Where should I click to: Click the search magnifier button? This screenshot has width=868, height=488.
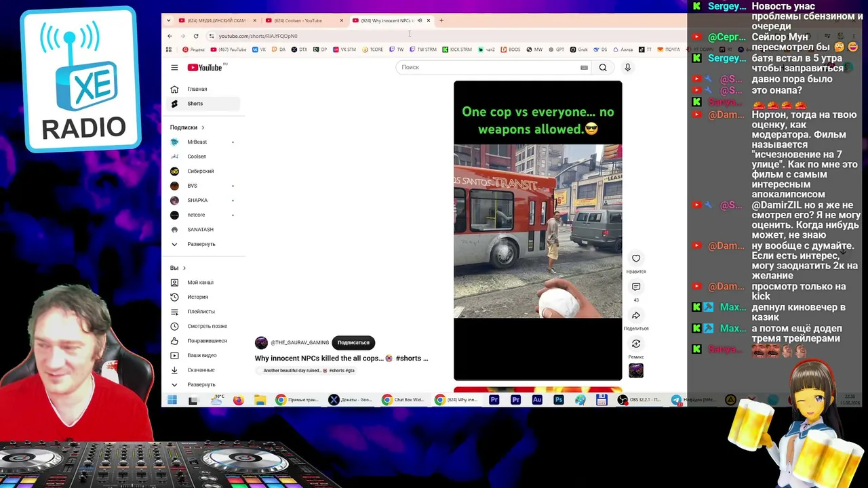coord(603,67)
